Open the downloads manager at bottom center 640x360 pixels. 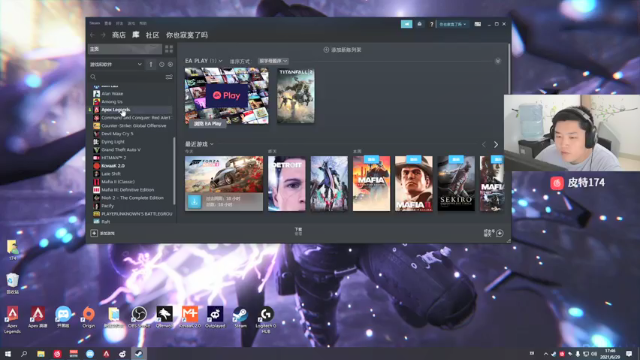298,231
